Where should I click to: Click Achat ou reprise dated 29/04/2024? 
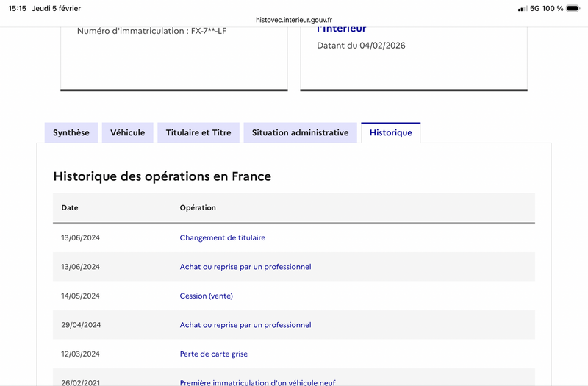(245, 325)
